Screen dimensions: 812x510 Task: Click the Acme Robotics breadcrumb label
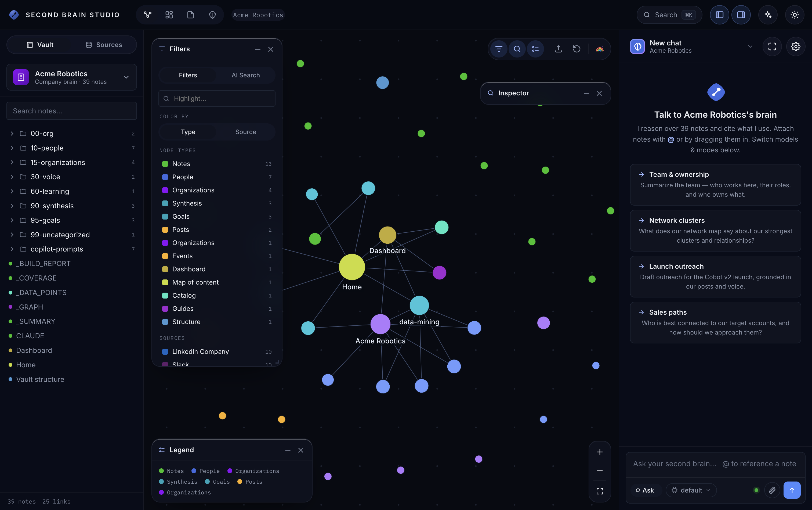coord(258,15)
